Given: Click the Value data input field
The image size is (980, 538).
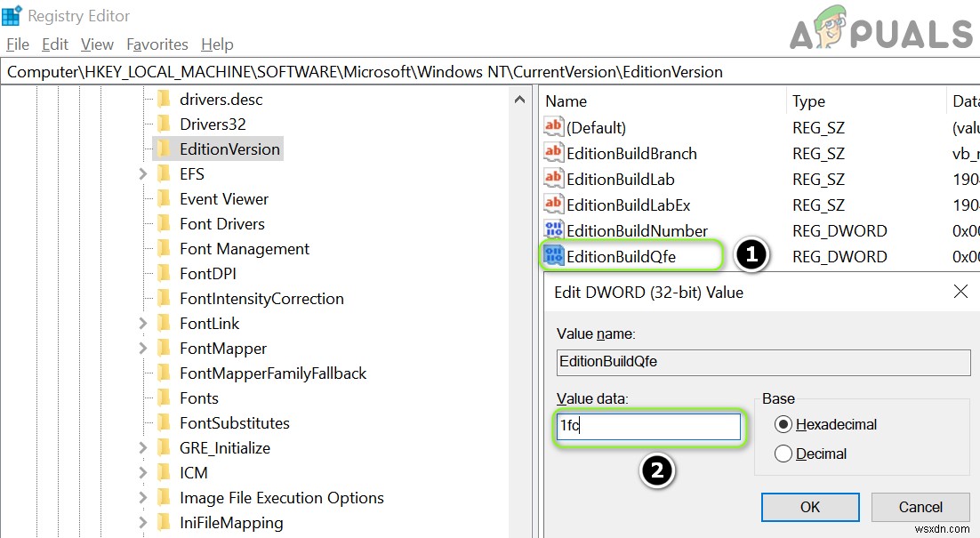Looking at the screenshot, I should pyautogui.click(x=648, y=426).
